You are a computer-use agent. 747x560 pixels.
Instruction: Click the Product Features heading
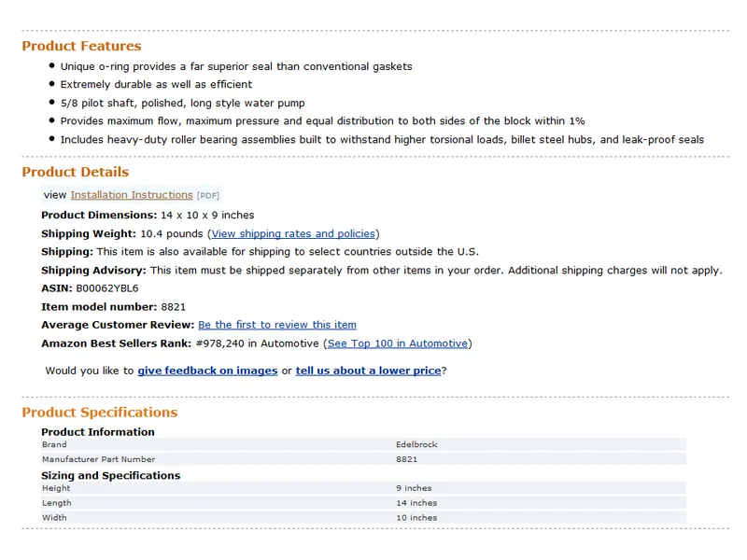(81, 46)
